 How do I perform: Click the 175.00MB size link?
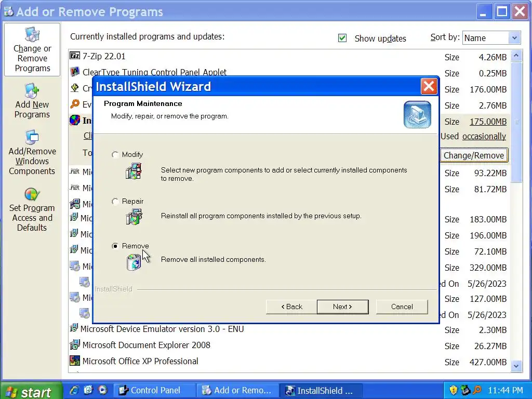(488, 122)
